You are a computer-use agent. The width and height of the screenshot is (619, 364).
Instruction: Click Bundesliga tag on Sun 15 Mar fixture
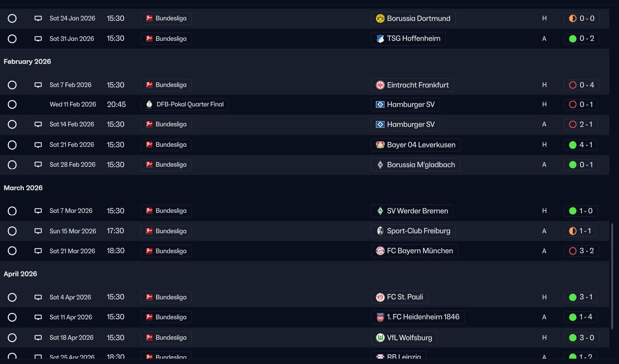[x=166, y=231]
